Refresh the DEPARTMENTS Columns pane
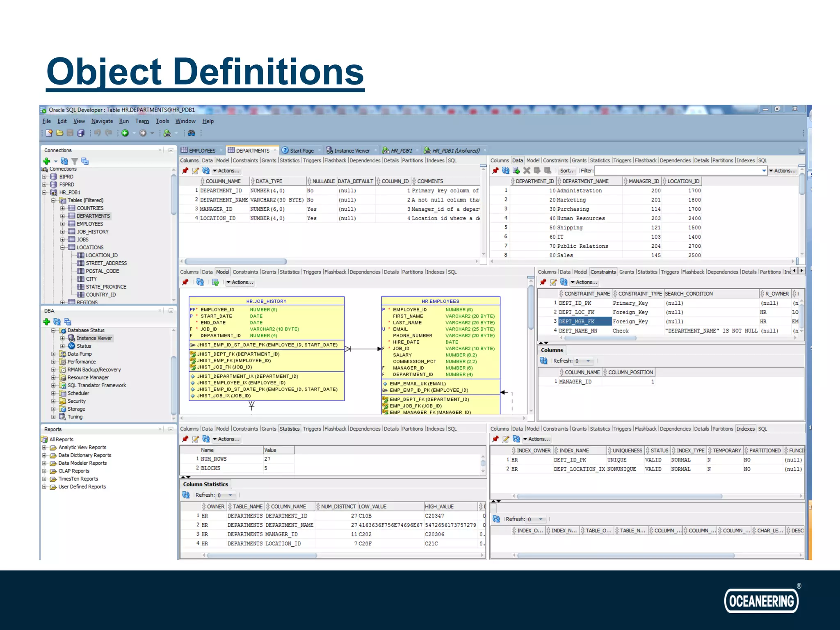The height and width of the screenshot is (630, 840). coord(206,171)
